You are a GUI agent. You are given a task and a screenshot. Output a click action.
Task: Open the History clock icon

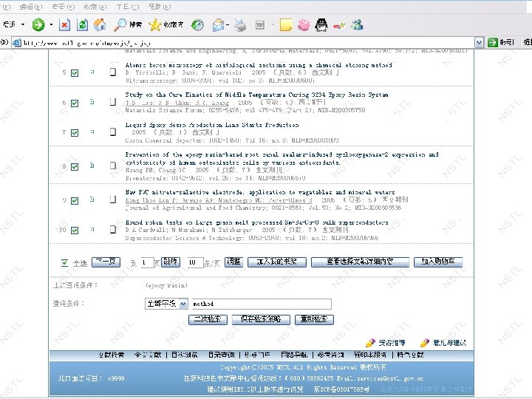click(x=197, y=25)
